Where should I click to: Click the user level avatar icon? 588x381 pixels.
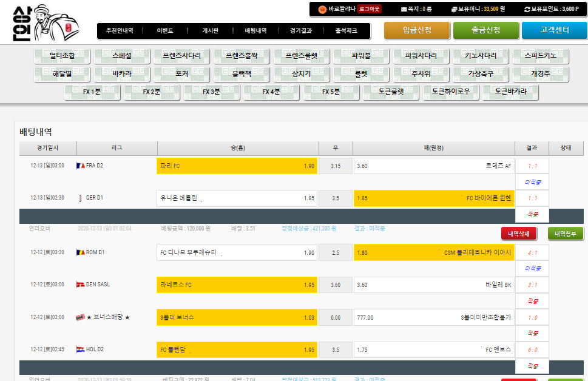click(322, 9)
